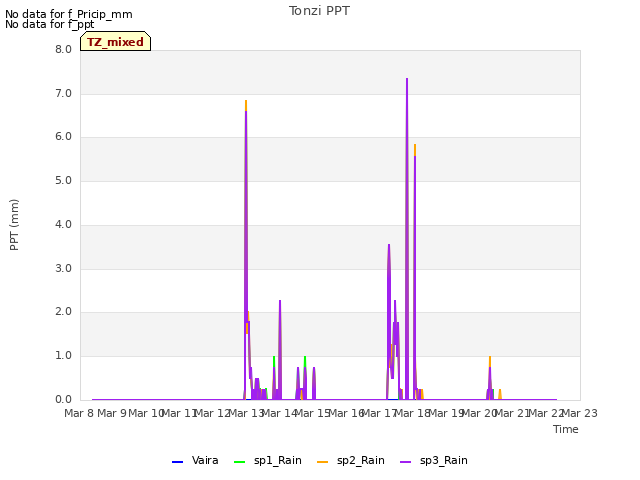Click the 5.0 y-axis tick label
640x480 pixels.
pyautogui.click(x=64, y=181)
